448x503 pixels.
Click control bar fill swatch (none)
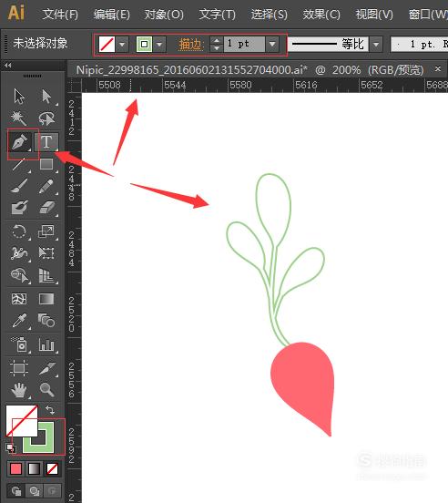[107, 44]
